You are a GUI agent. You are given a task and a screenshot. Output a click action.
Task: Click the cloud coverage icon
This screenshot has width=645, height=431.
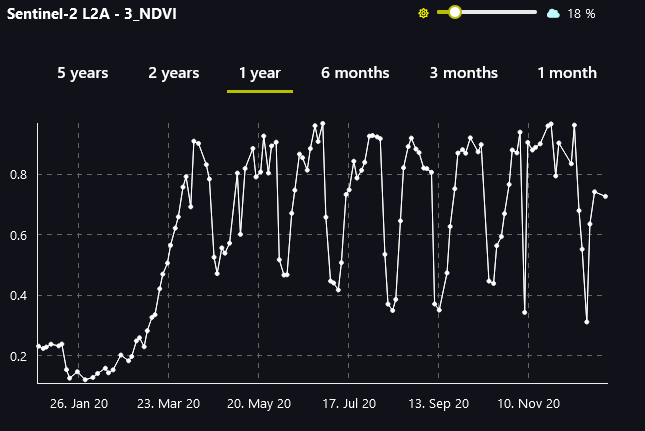[553, 14]
